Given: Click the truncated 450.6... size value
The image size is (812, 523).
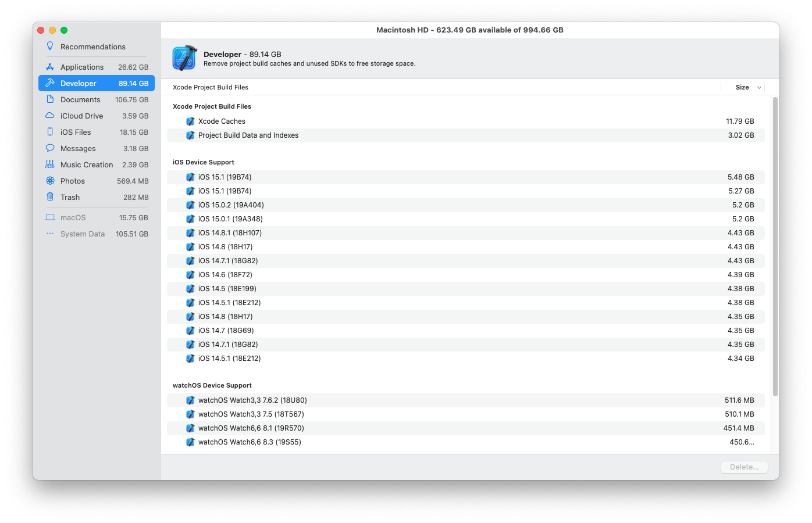Looking at the screenshot, I should (x=742, y=442).
